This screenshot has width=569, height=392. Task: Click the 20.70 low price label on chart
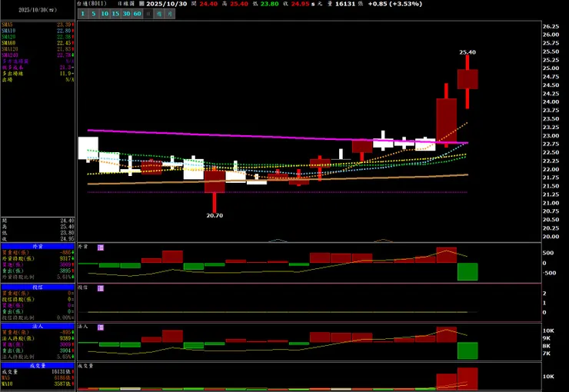click(x=215, y=215)
